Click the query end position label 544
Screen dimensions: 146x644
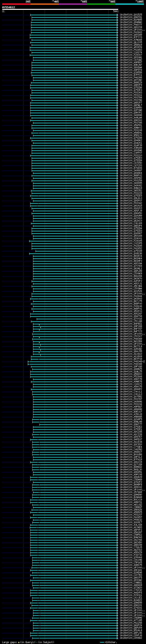click(115, 11)
